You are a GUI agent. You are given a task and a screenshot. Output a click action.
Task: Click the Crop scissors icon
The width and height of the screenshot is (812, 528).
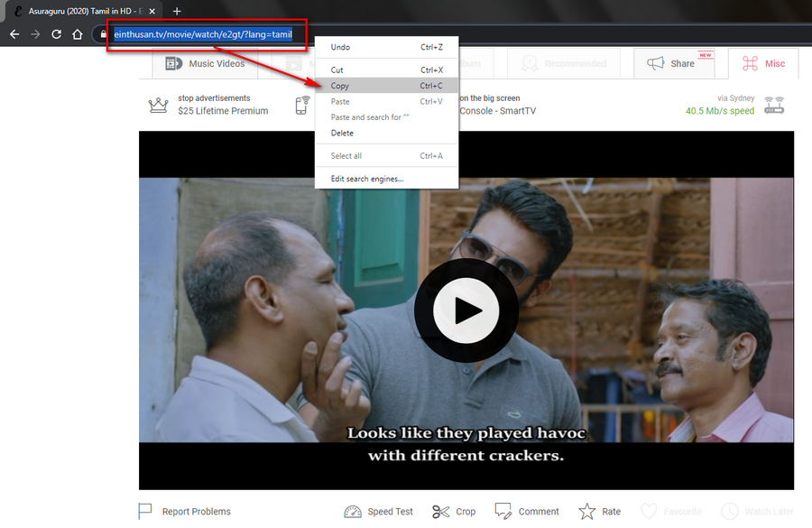point(440,512)
